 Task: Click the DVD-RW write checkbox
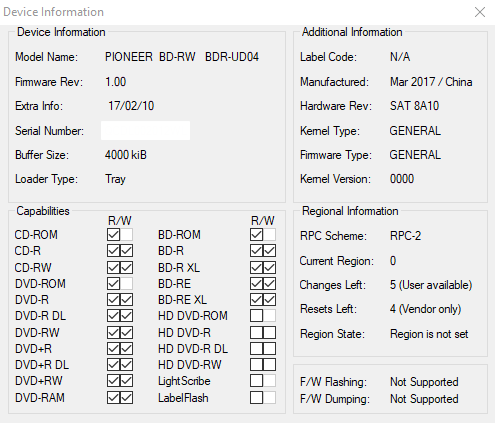(126, 332)
